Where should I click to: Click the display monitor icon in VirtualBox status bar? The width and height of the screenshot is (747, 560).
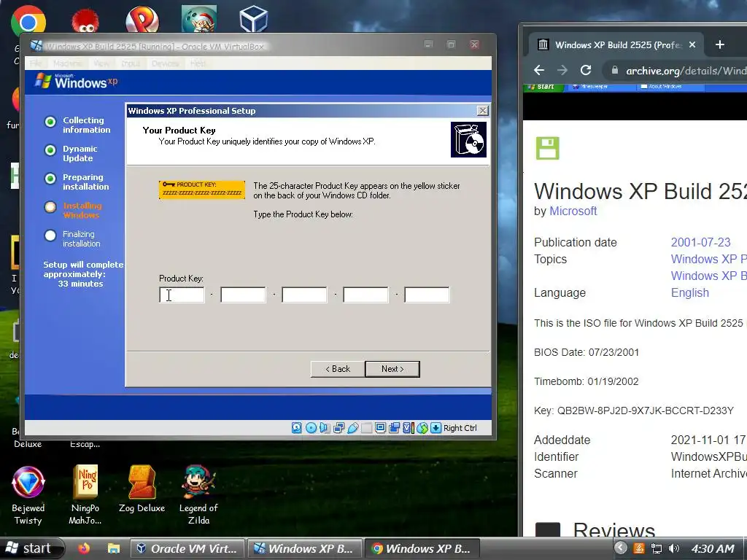(380, 427)
